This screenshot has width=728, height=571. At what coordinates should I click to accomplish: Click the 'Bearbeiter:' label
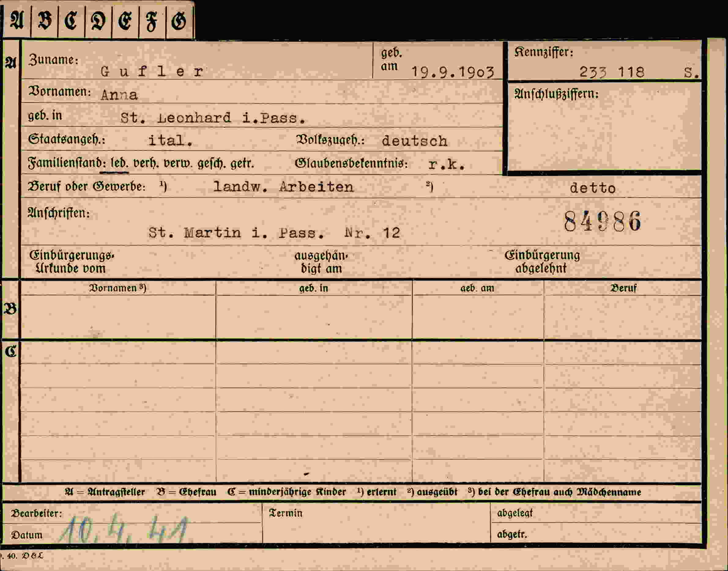36,513
